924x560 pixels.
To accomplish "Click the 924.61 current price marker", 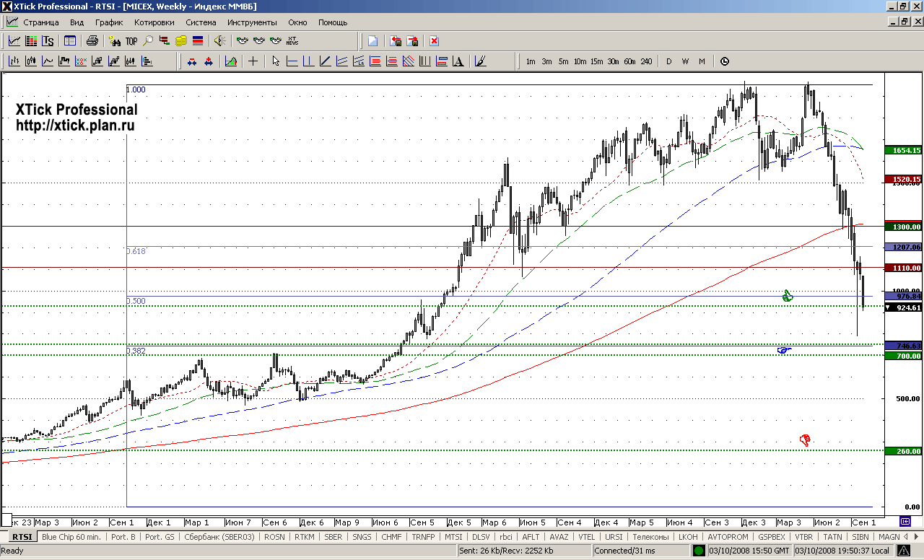I will click(903, 307).
